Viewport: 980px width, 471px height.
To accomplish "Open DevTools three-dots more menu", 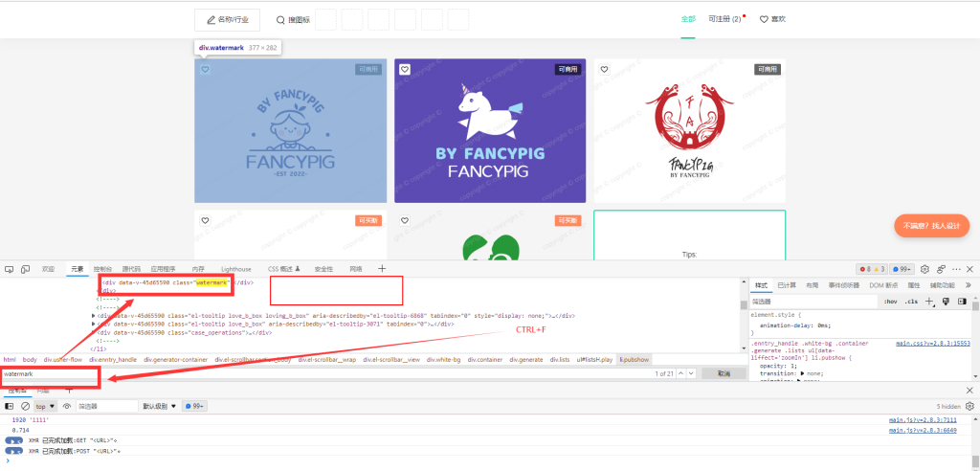I will pos(956,269).
